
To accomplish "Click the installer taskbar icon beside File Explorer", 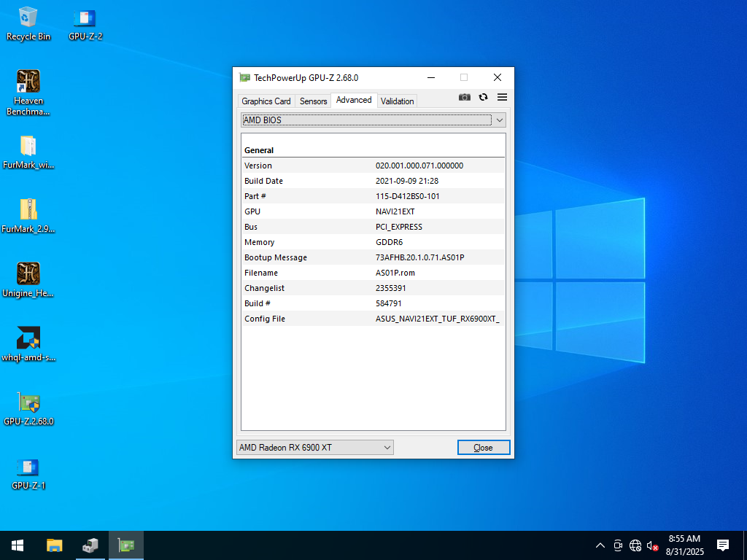I will point(90,545).
